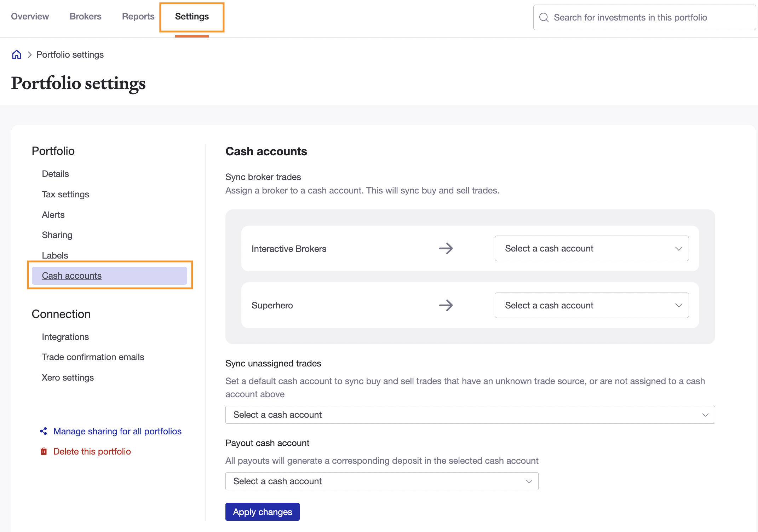
Task: Open the Interactive Brokers cash account dropdown
Action: (591, 248)
